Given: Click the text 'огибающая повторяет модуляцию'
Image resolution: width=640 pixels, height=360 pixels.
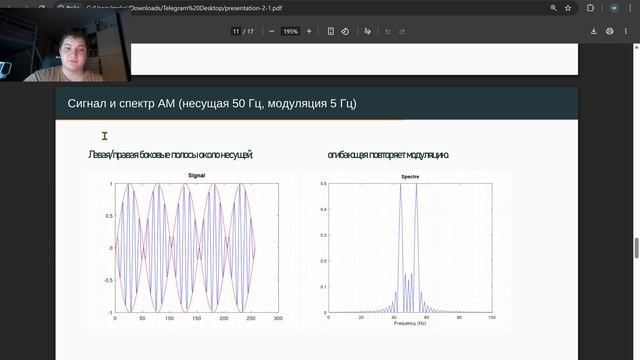Looking at the screenshot, I should [388, 155].
